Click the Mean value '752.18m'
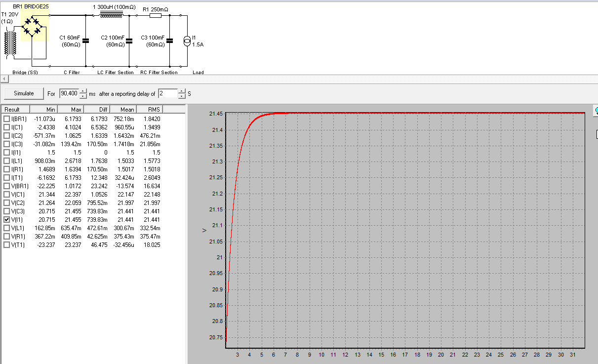This screenshot has width=598, height=364. tap(124, 119)
